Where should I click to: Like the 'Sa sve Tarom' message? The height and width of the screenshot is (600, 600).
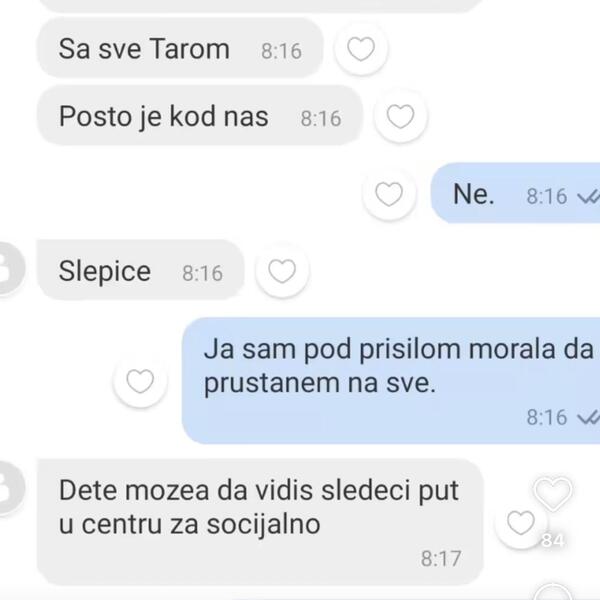(x=361, y=49)
